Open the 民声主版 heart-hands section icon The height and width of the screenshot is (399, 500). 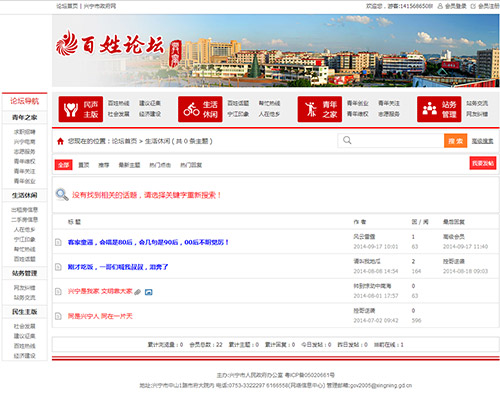pyautogui.click(x=81, y=109)
